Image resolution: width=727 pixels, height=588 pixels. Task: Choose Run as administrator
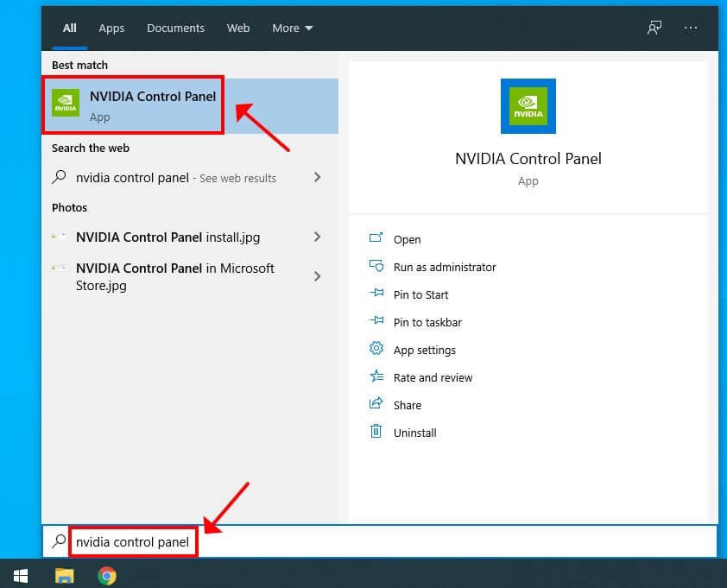point(445,267)
